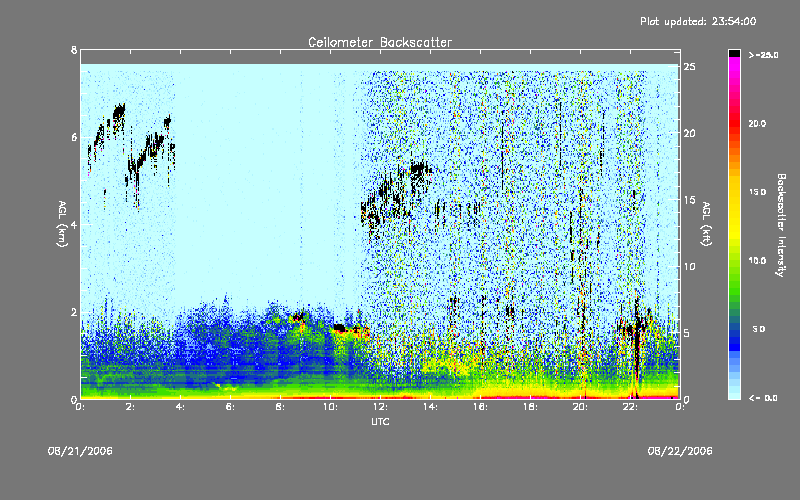Click the "15" tick on kft axis
Image resolution: width=800 pixels, height=500 pixels.
click(690, 200)
